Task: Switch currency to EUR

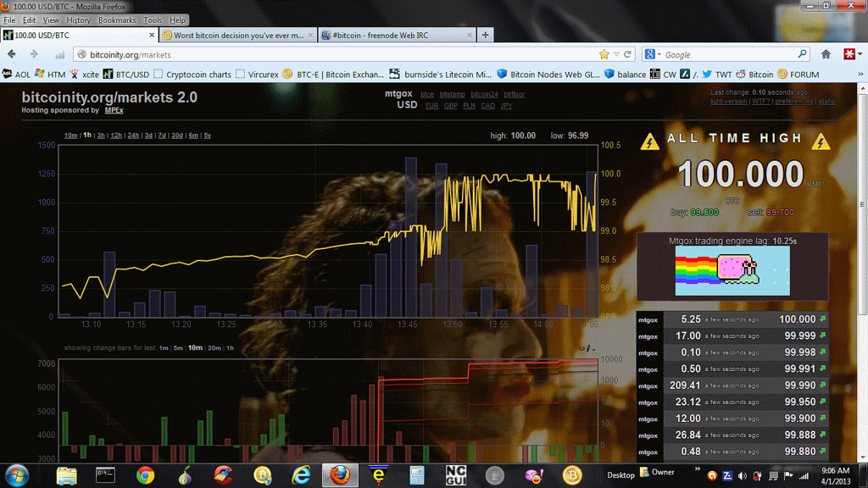Action: click(431, 106)
